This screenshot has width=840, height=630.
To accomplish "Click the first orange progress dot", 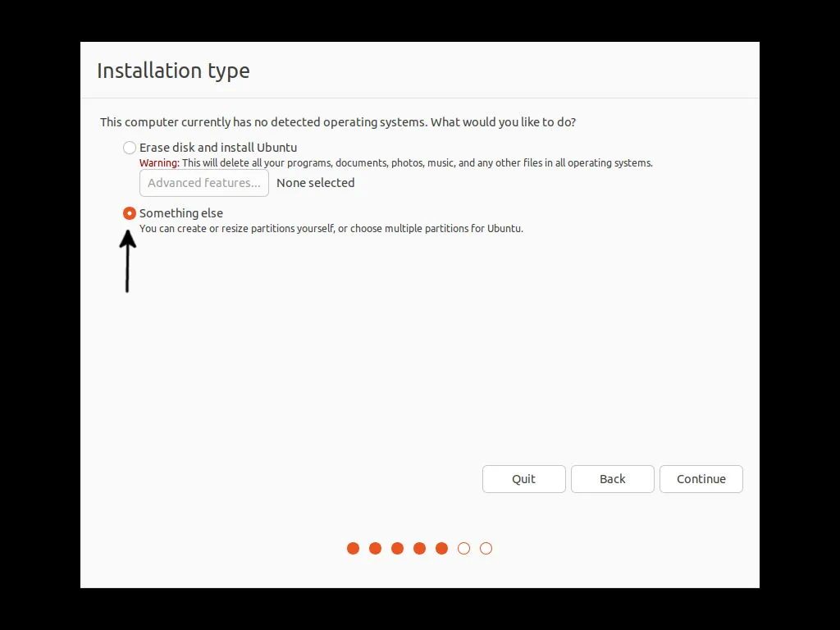I will pyautogui.click(x=353, y=548).
